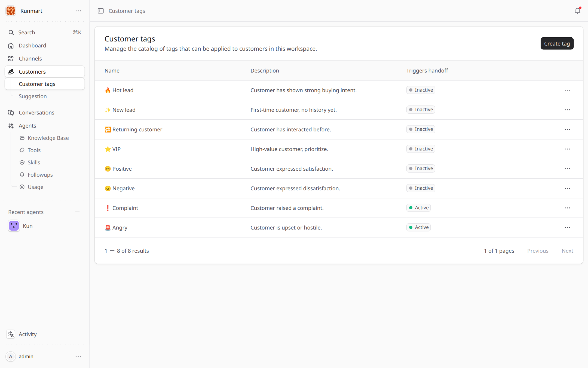Viewport: 588px width, 368px height.
Task: Click the Kunmart workspace logo
Action: pos(11,11)
